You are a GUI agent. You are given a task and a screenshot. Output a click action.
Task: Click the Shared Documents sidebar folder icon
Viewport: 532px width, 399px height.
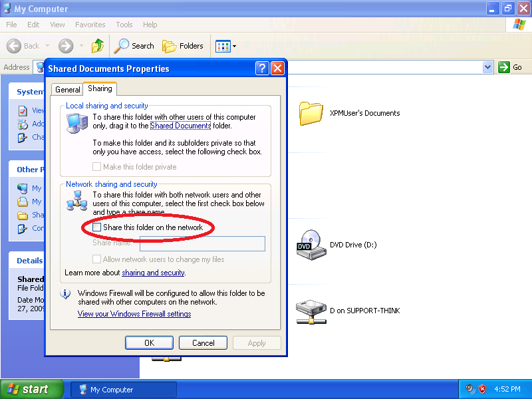tap(23, 215)
